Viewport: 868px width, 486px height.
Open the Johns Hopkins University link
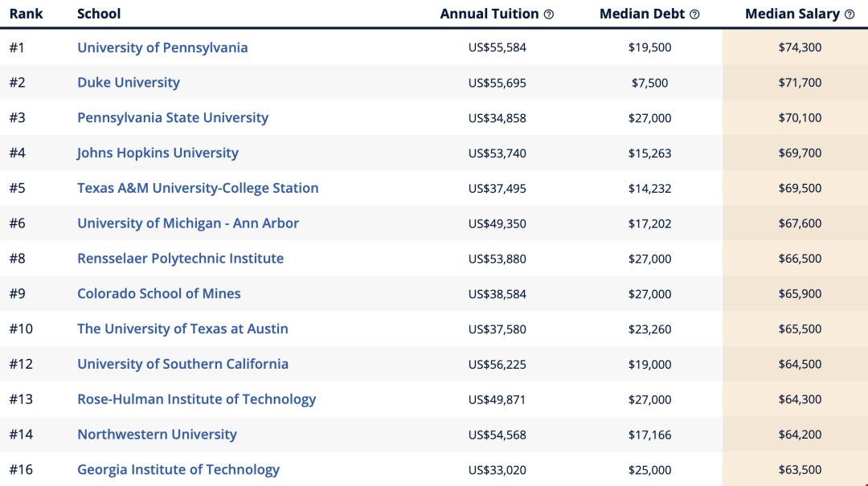tap(158, 153)
